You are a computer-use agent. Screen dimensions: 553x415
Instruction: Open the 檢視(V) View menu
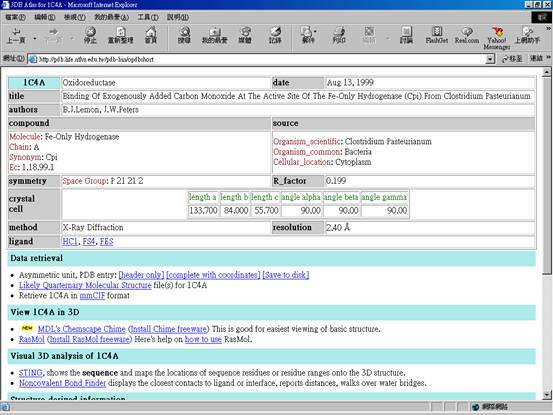(74, 17)
